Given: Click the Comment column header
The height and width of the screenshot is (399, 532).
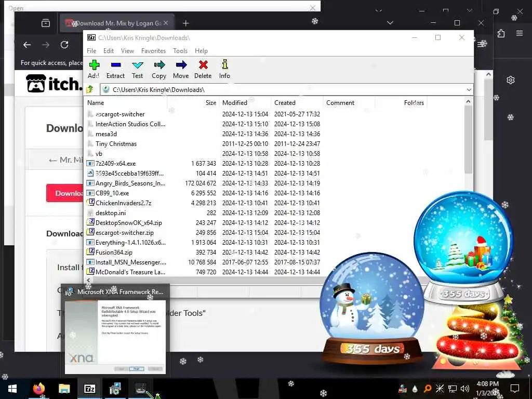Looking at the screenshot, I should click(349, 103).
